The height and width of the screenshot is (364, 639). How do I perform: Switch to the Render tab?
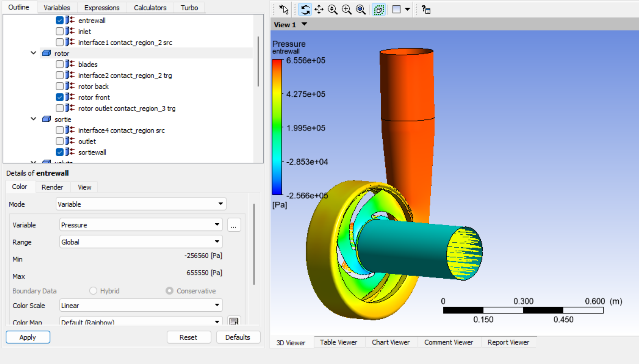(x=52, y=187)
